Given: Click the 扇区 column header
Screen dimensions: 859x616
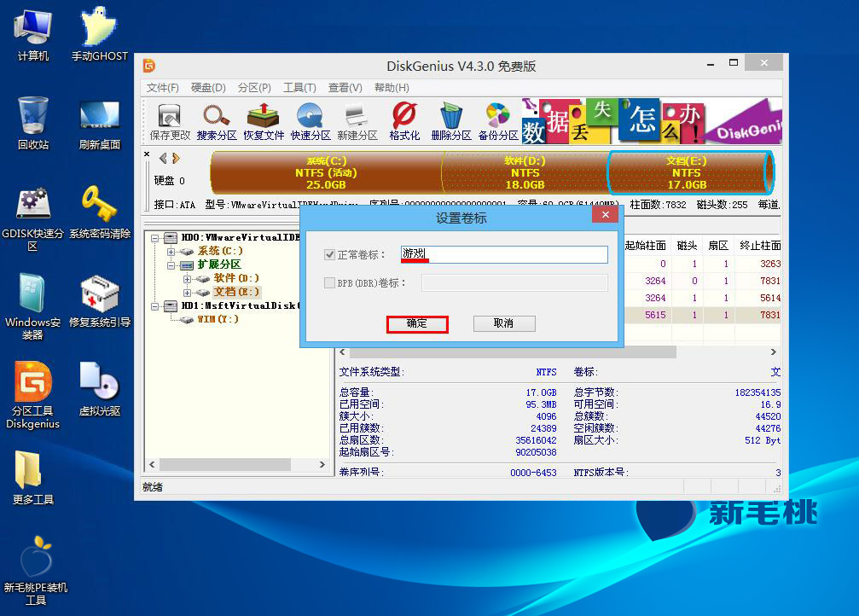Looking at the screenshot, I should [718, 246].
